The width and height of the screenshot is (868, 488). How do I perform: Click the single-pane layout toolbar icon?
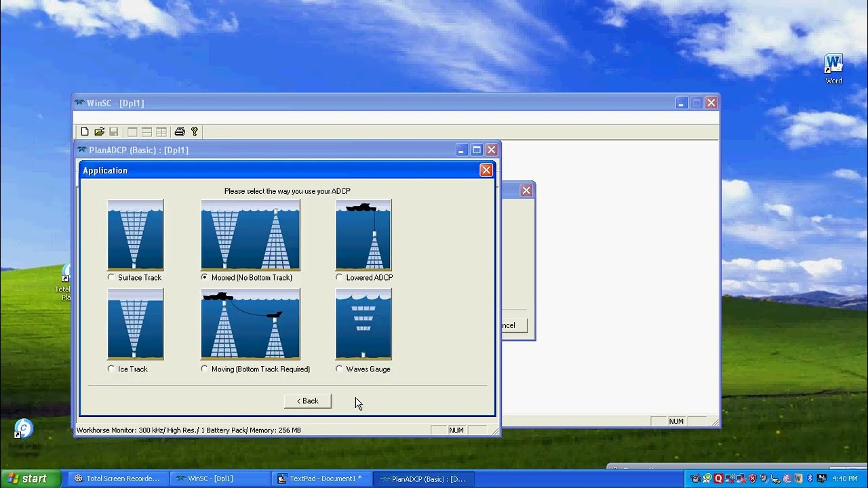(x=132, y=131)
